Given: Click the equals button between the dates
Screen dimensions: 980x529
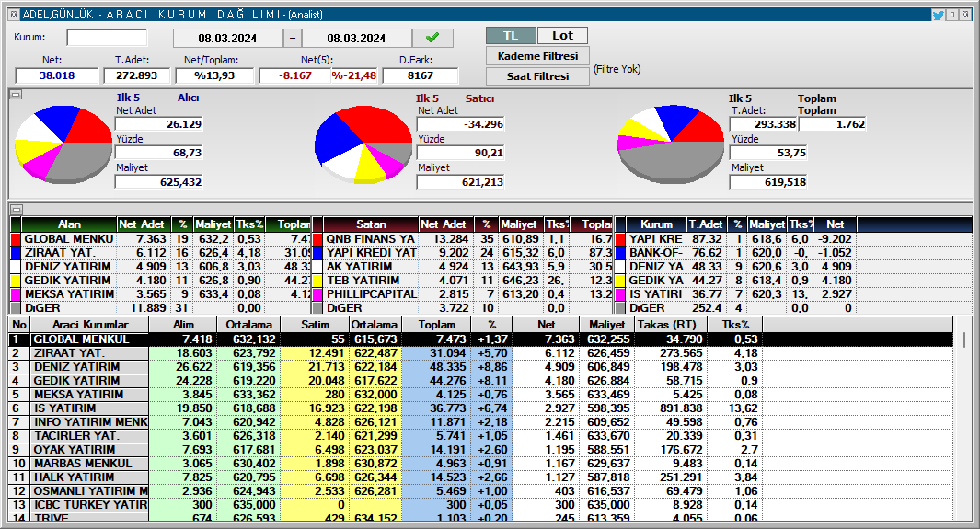Looking at the screenshot, I should 292,38.
